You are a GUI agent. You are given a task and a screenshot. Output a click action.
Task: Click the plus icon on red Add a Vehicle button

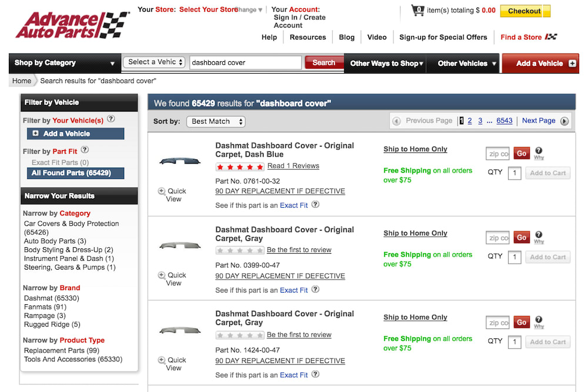(x=572, y=64)
